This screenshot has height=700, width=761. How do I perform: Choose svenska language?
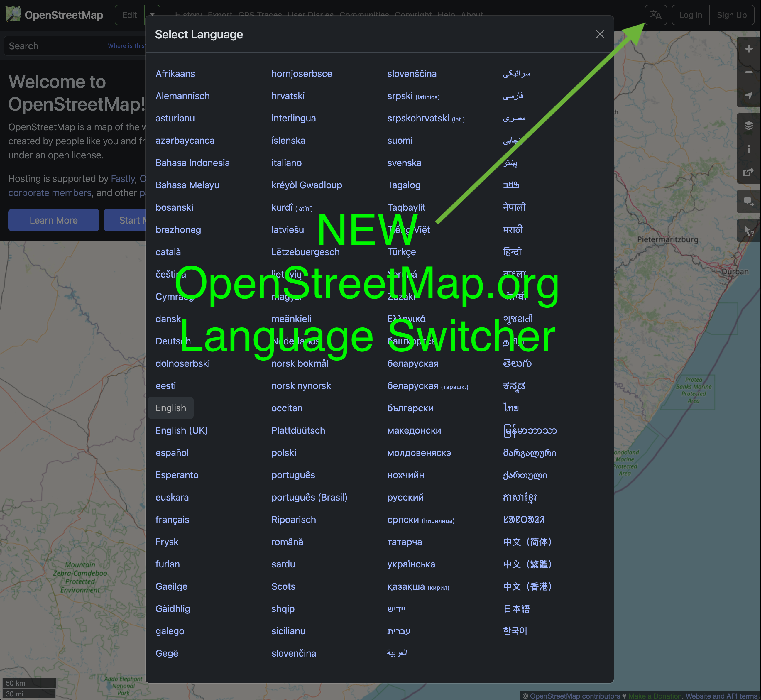tap(404, 163)
